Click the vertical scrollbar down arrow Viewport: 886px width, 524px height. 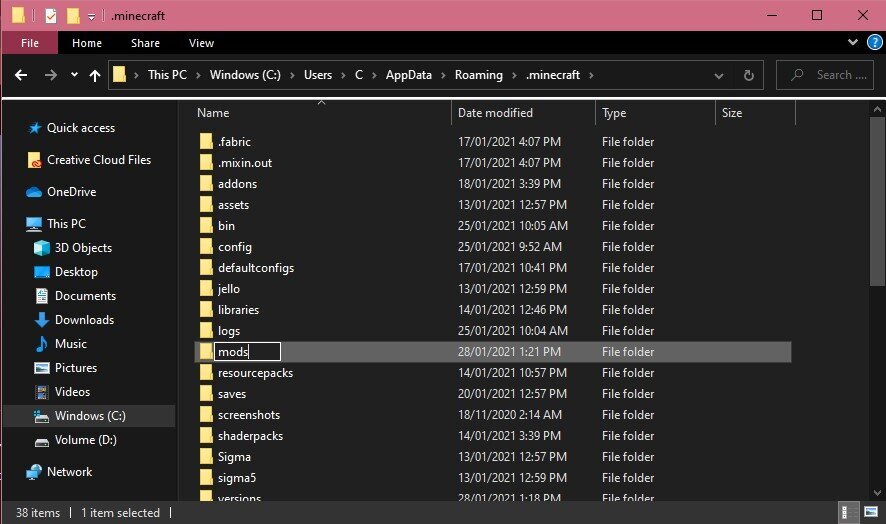click(x=877, y=492)
